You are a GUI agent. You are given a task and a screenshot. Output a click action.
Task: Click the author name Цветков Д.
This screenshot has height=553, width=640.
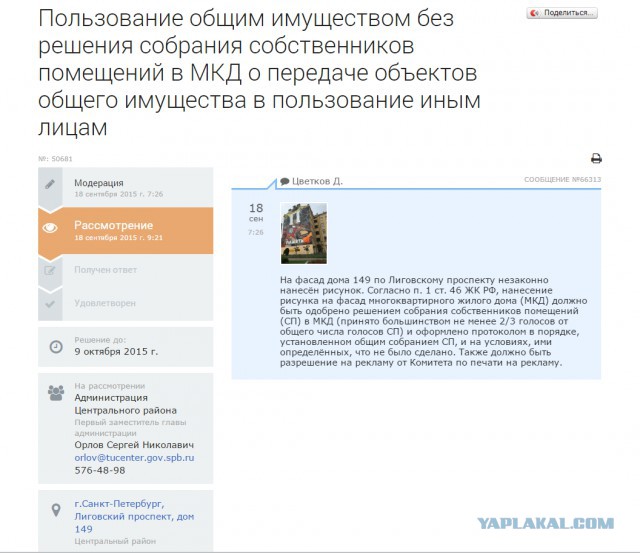(x=317, y=181)
